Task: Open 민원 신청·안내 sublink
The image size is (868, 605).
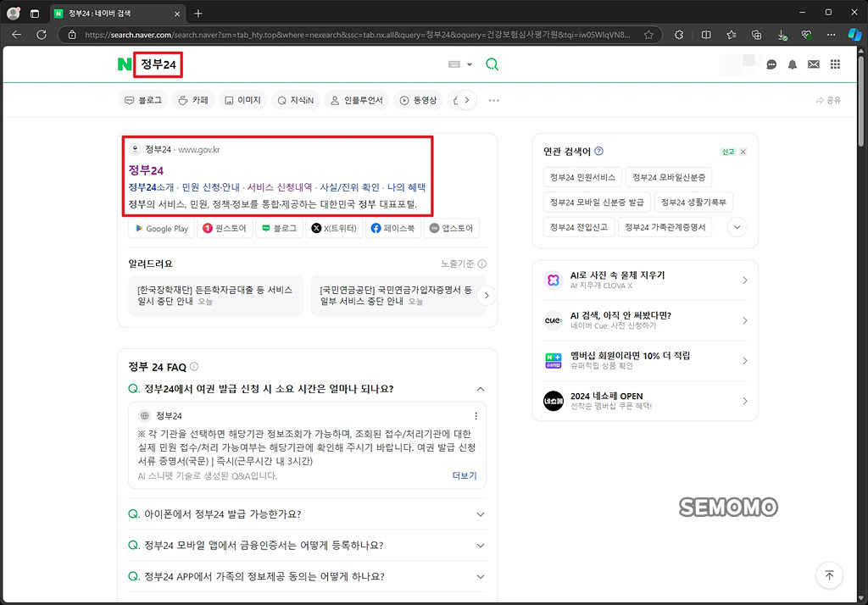Action: coord(211,187)
